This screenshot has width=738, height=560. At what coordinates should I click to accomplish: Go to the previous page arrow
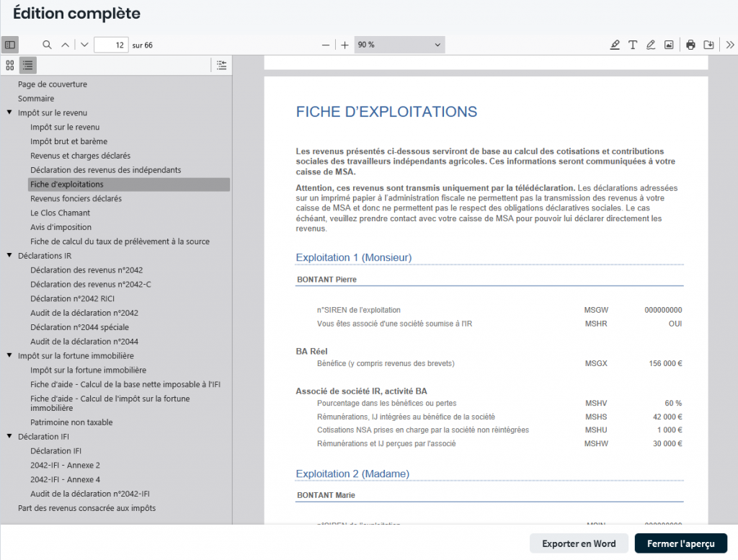point(65,45)
